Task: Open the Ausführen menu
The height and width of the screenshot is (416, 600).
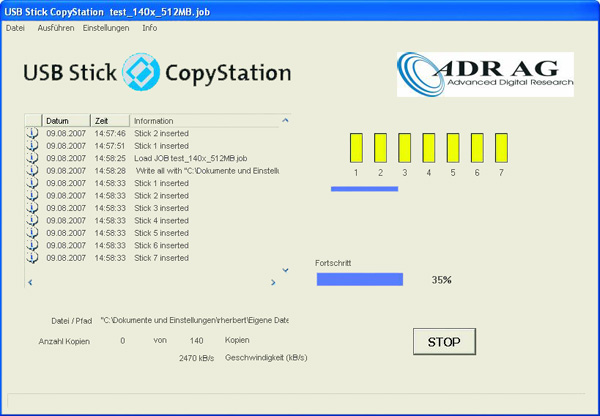Action: 56,28
